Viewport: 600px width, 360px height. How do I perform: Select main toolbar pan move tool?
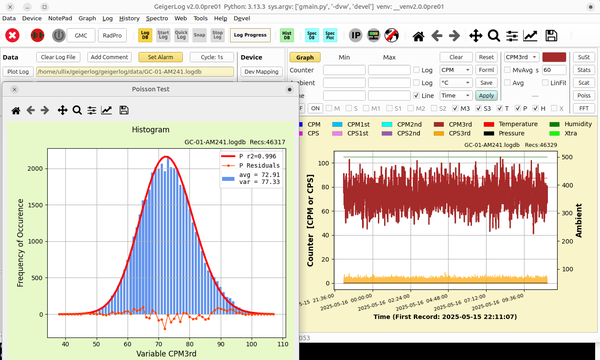476,36
